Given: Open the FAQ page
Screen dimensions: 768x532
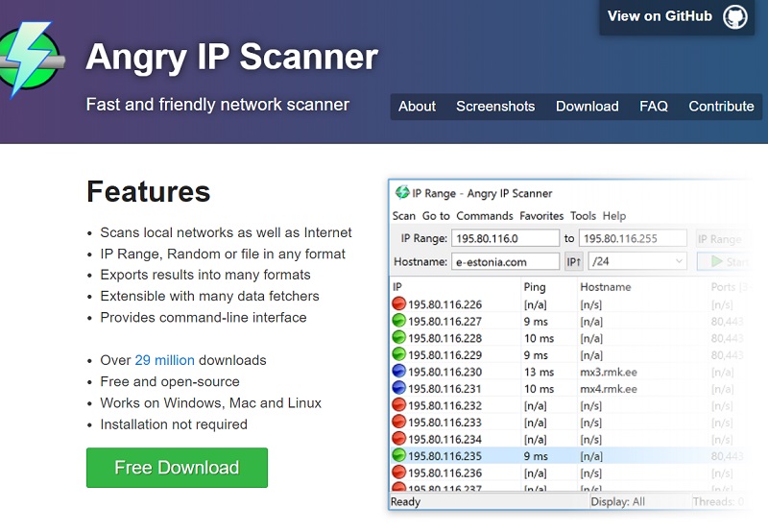Looking at the screenshot, I should coord(654,107).
